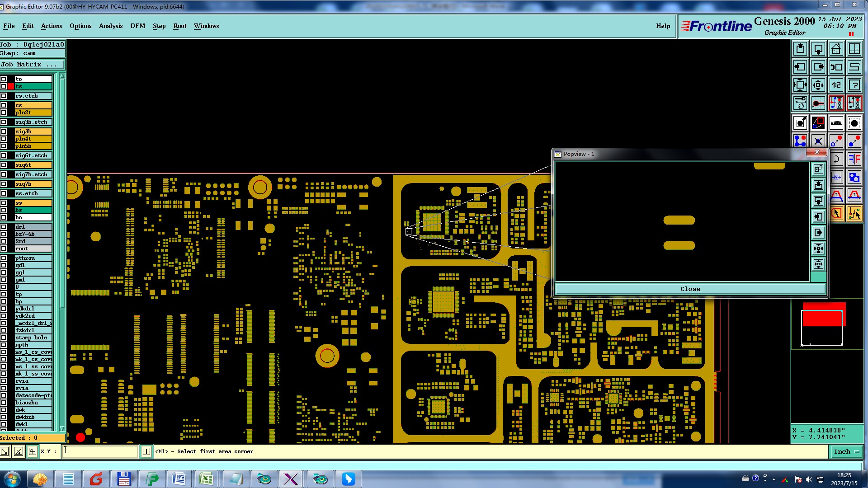Select the ruler measure tool
868x488 pixels.
point(836,123)
